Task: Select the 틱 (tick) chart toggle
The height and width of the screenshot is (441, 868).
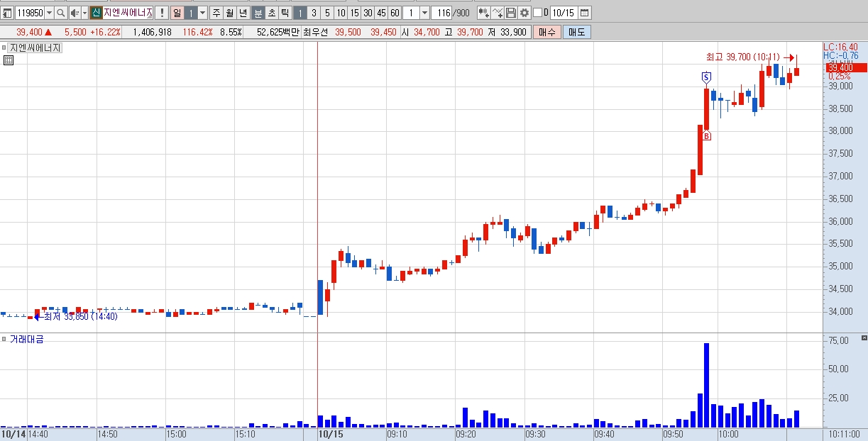Action: (285, 13)
